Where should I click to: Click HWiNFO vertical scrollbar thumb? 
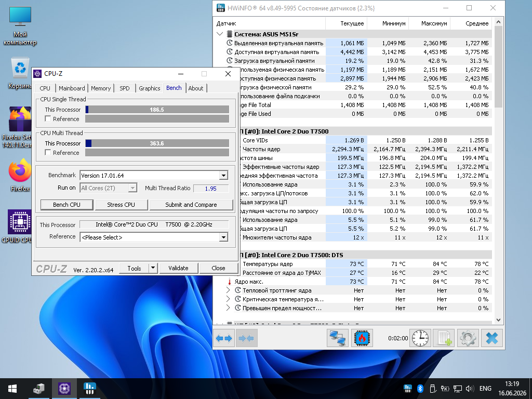tap(498, 66)
